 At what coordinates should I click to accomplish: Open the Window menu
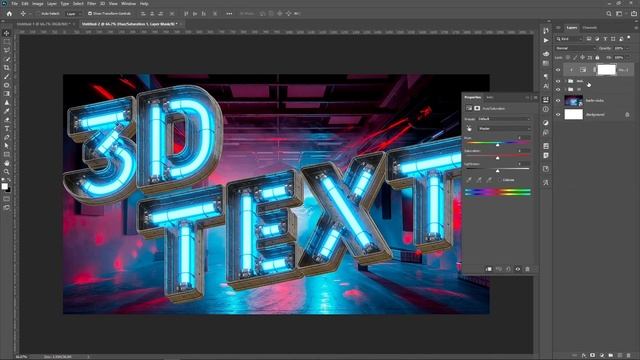tap(128, 4)
